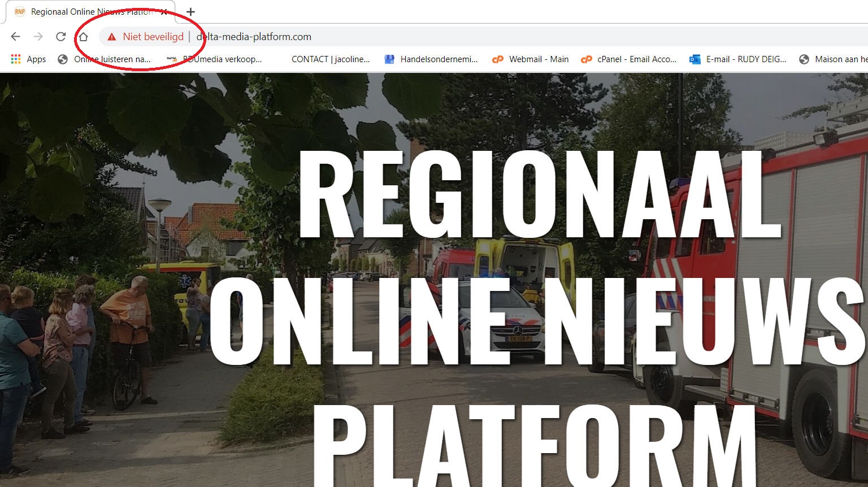Open the Outlook 'E-mail - RUDY DEIG...' bookmark

click(x=738, y=59)
